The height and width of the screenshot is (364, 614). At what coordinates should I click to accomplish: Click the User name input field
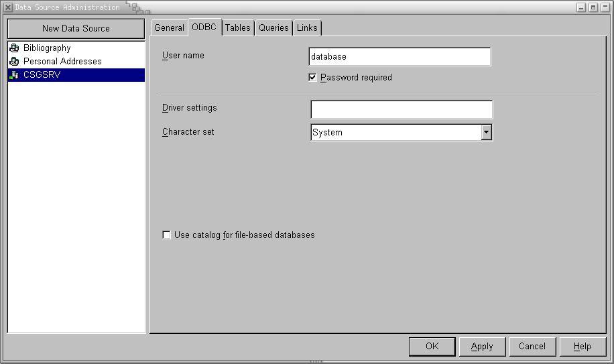400,57
